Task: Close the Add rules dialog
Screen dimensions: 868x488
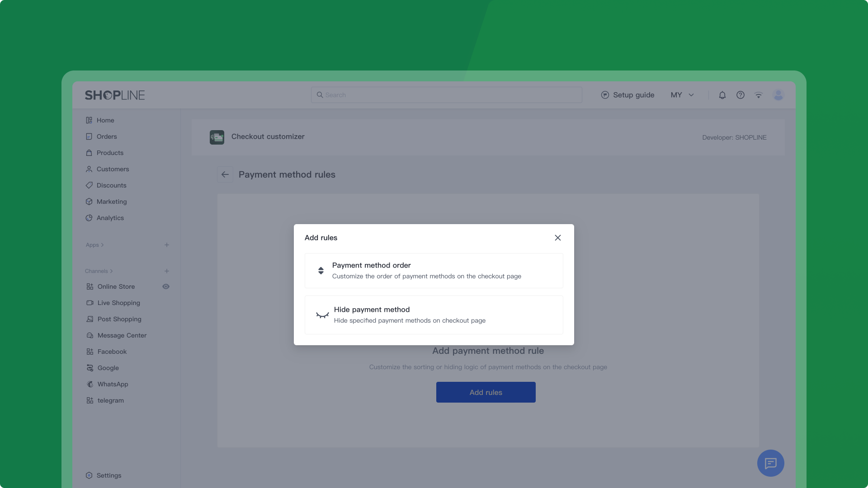Action: point(557,238)
